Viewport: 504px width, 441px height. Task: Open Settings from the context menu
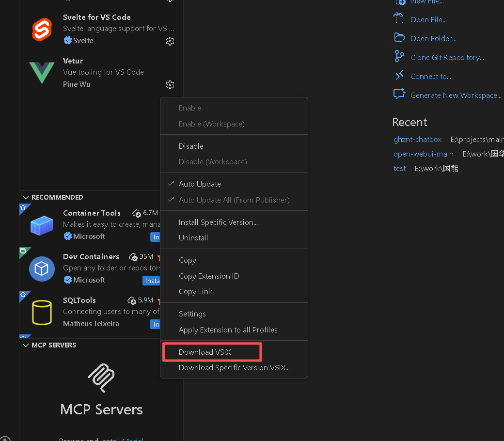point(234,314)
